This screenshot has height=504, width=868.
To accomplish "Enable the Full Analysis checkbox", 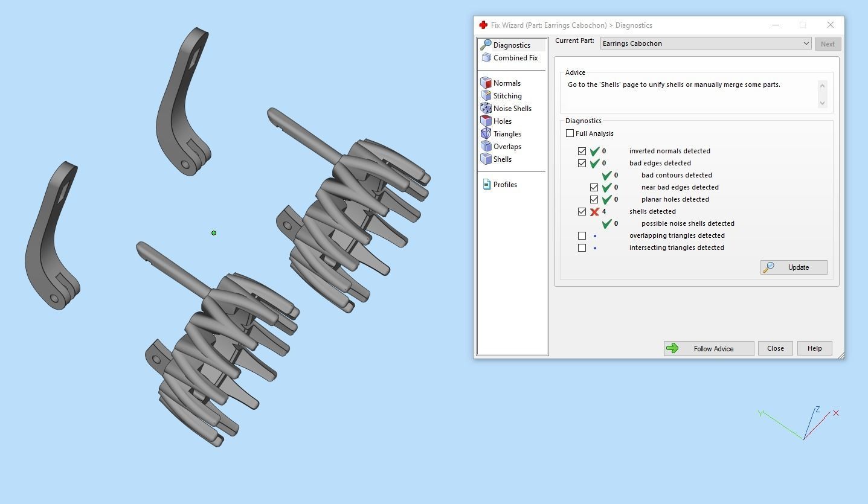I will coord(570,133).
